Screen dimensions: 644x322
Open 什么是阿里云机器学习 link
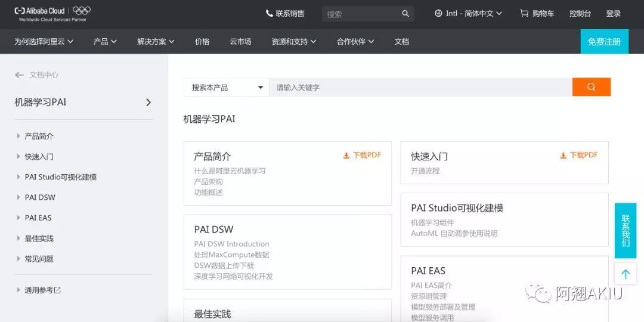pyautogui.click(x=230, y=171)
